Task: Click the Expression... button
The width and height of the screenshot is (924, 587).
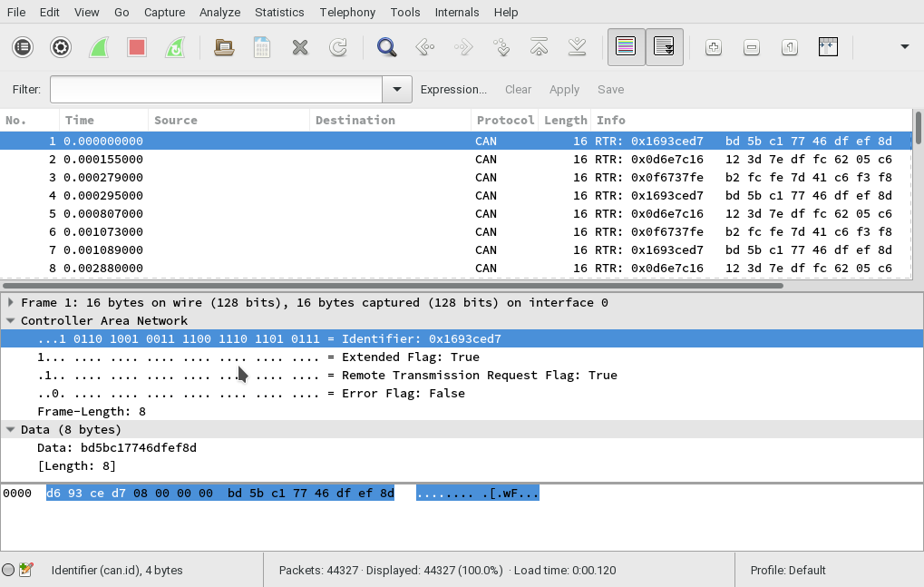Action: pos(453,89)
